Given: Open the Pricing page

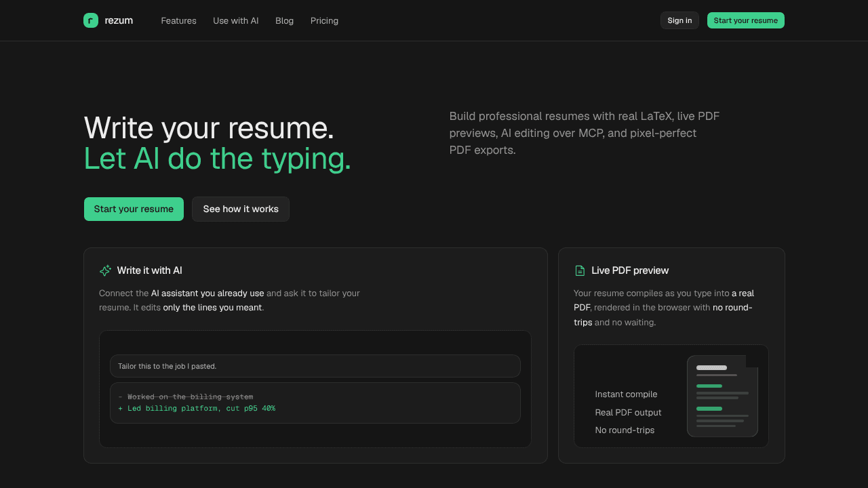Looking at the screenshot, I should pos(324,20).
